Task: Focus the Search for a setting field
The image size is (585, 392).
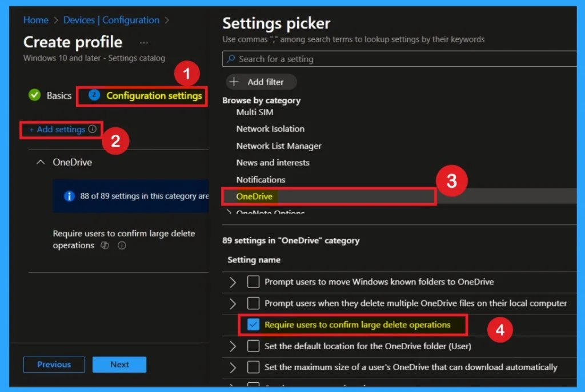Action: click(x=400, y=59)
